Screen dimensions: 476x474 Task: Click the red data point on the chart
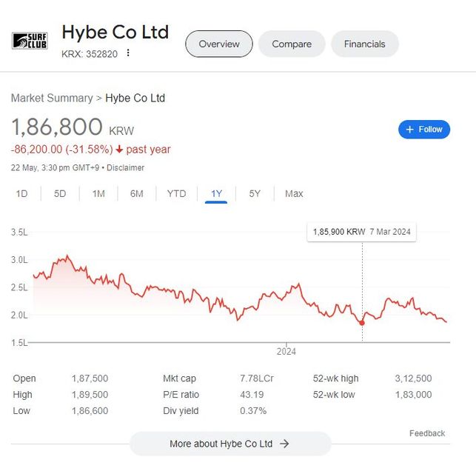point(362,323)
